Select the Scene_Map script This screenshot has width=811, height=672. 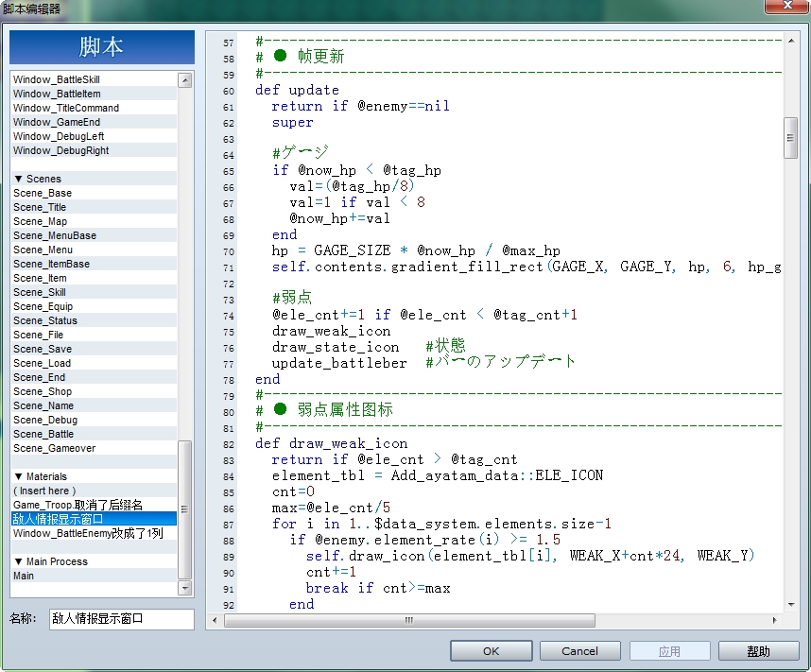coord(94,221)
